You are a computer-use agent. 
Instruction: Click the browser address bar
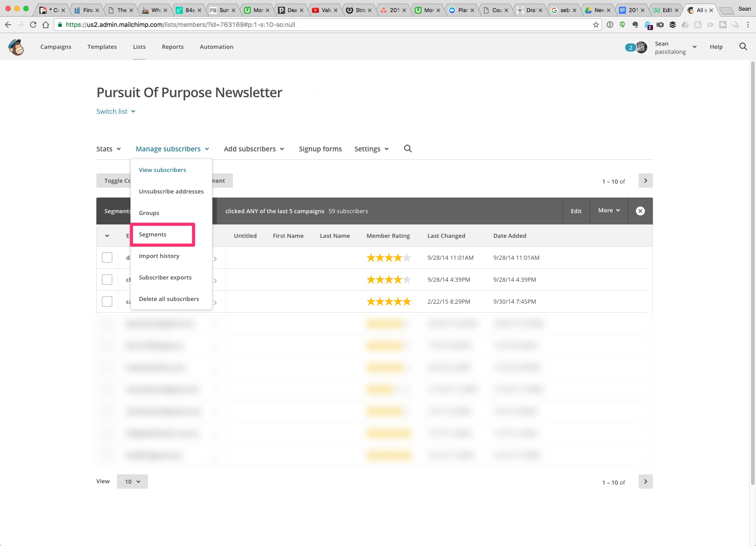click(x=327, y=25)
